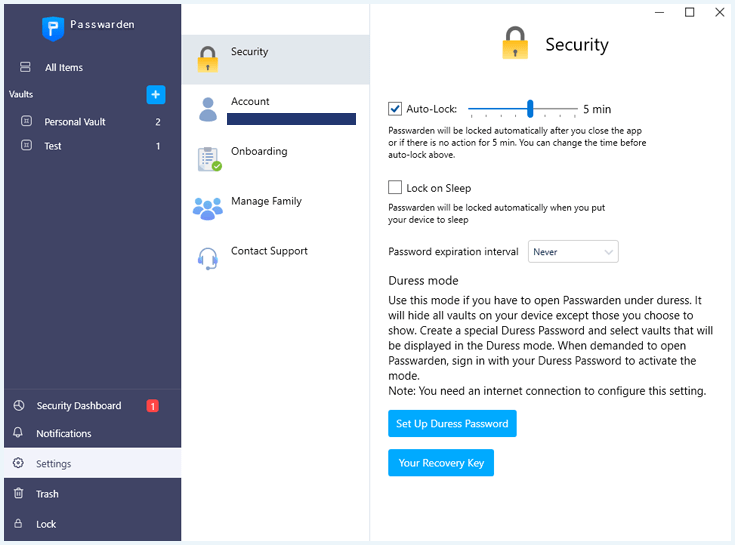Screen dimensions: 735x545
Task: Open the Password expiration interval dropdown
Action: point(573,252)
